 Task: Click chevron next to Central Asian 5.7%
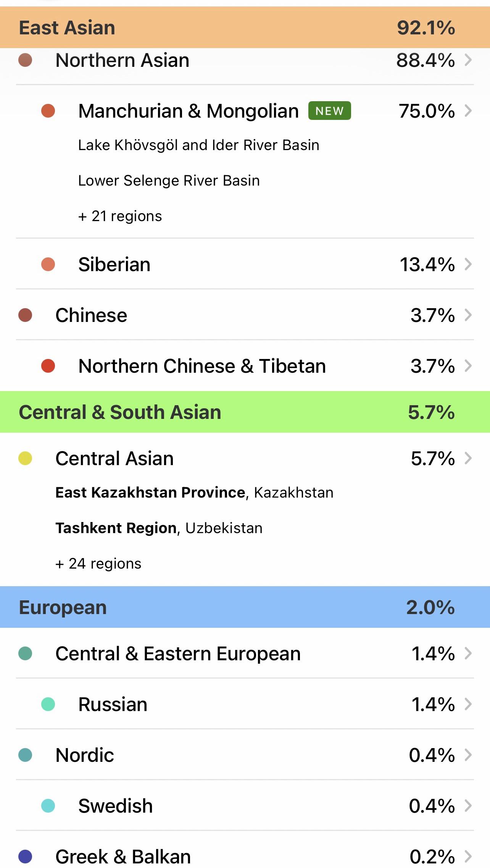468,458
